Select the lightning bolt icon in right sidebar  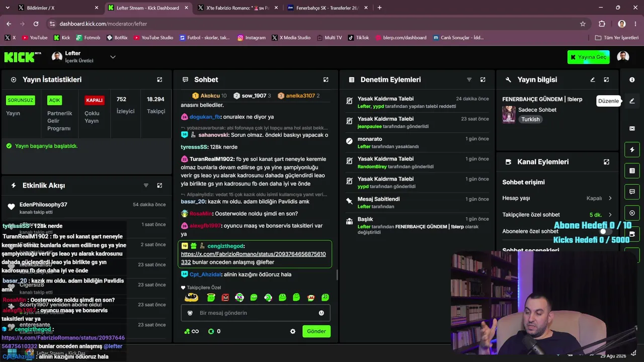click(x=632, y=150)
